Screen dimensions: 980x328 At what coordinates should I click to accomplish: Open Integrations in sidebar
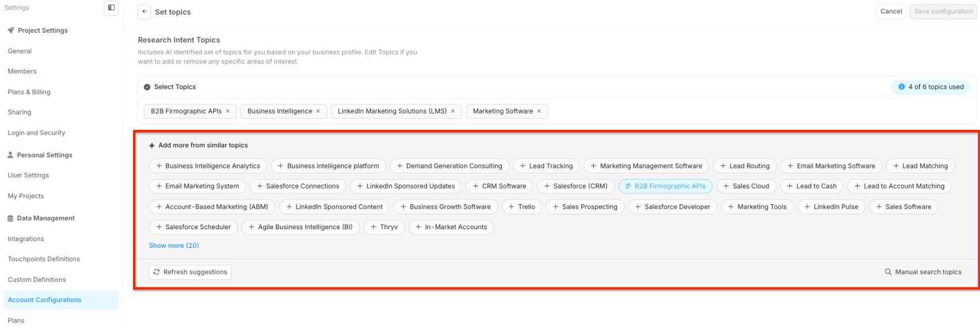[x=25, y=239]
